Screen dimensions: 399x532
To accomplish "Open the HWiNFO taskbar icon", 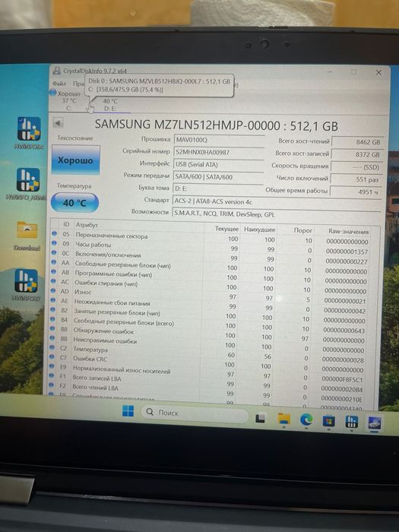I will [351, 422].
